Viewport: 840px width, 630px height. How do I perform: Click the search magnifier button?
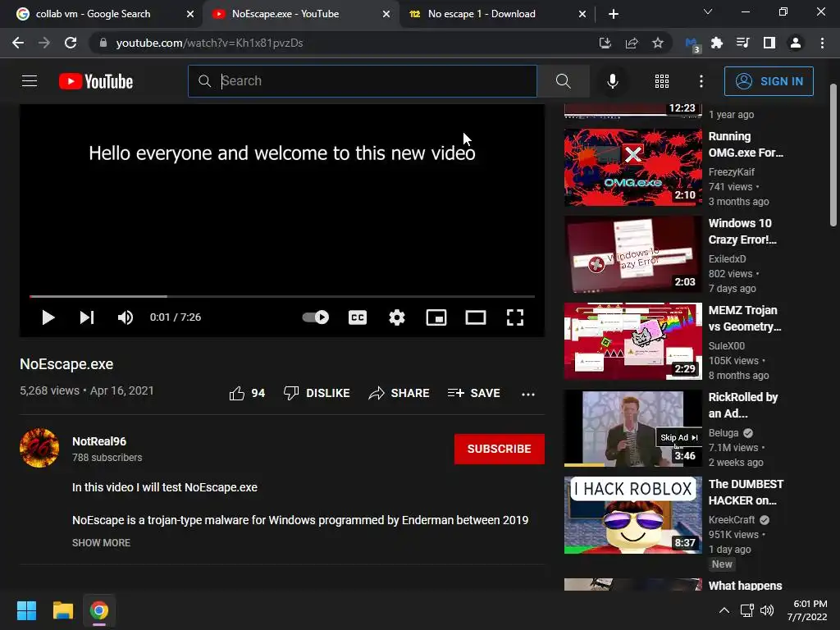coord(563,81)
